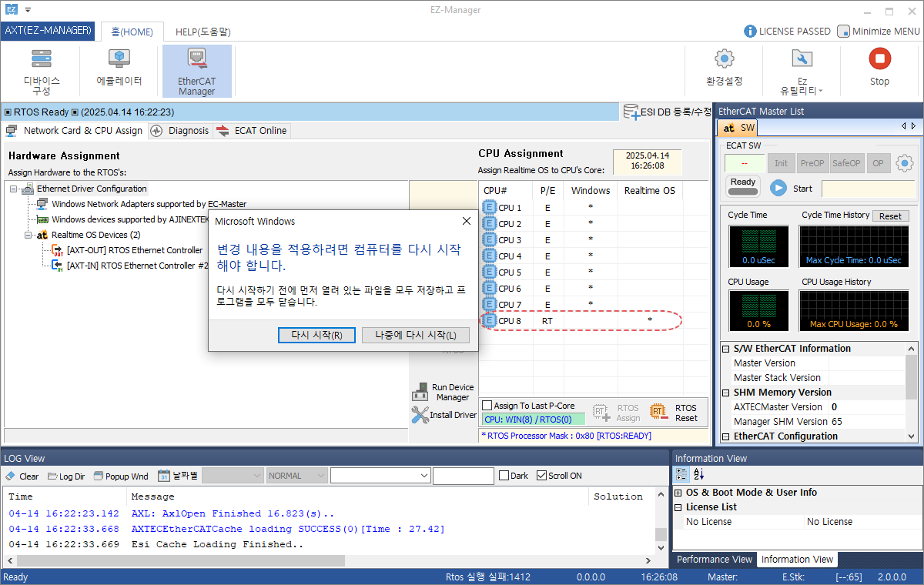Select the CPU 4 chip icon
The image size is (924, 585).
pos(489,256)
